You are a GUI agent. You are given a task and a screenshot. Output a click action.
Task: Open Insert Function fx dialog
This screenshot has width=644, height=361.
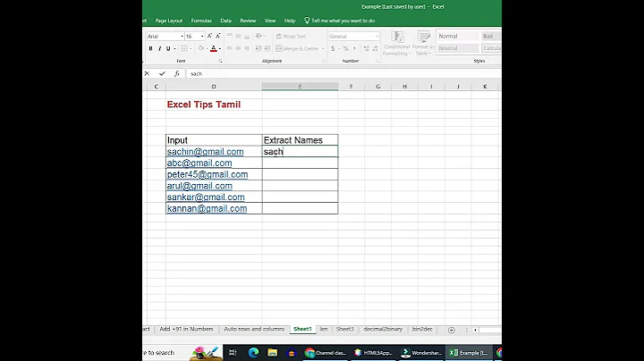(x=177, y=73)
